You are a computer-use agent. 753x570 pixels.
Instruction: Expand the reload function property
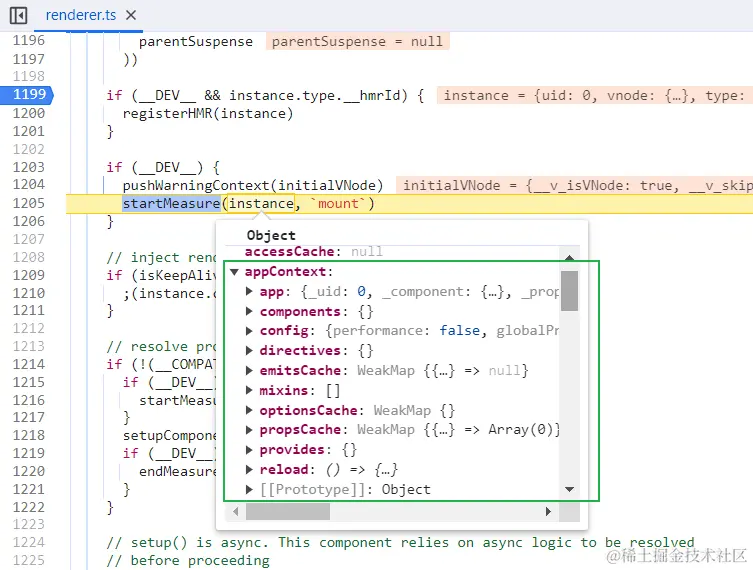coord(249,469)
